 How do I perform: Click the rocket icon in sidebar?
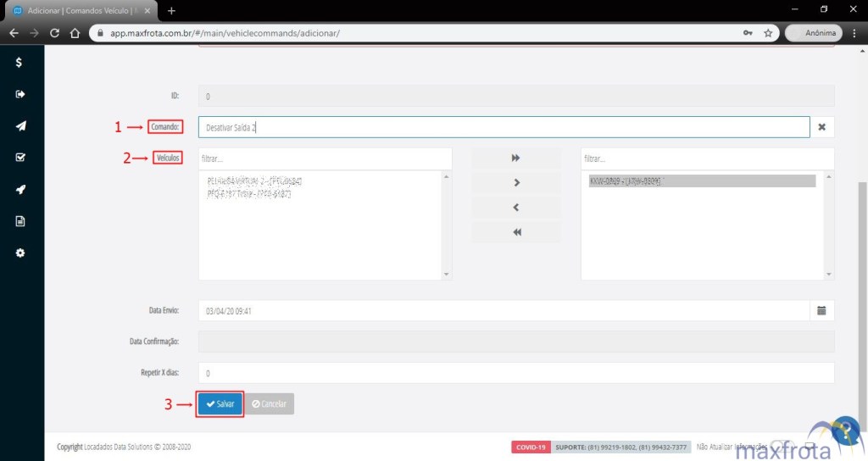click(x=20, y=190)
